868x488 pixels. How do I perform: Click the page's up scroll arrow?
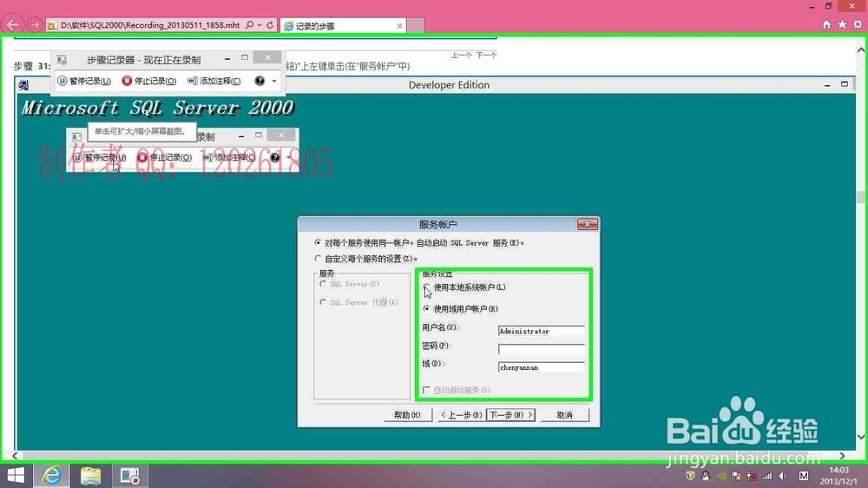[861, 49]
